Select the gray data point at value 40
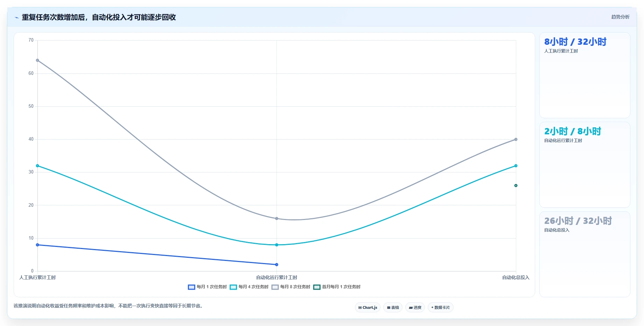 [x=516, y=140]
